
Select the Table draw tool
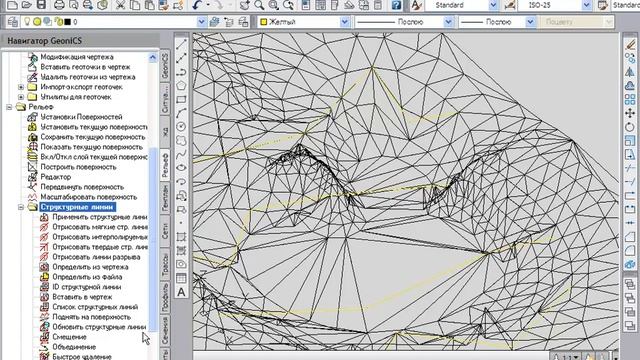pyautogui.click(x=181, y=278)
